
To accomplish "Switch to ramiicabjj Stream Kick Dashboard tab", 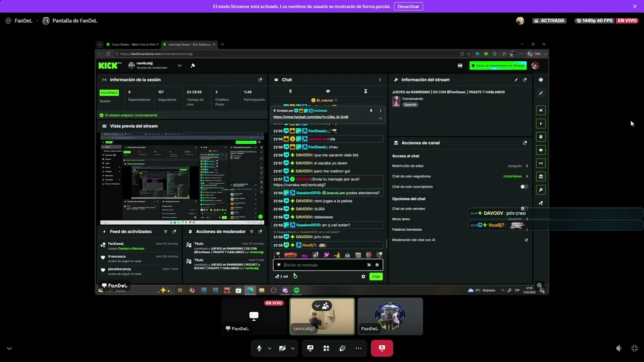I will [x=189, y=44].
